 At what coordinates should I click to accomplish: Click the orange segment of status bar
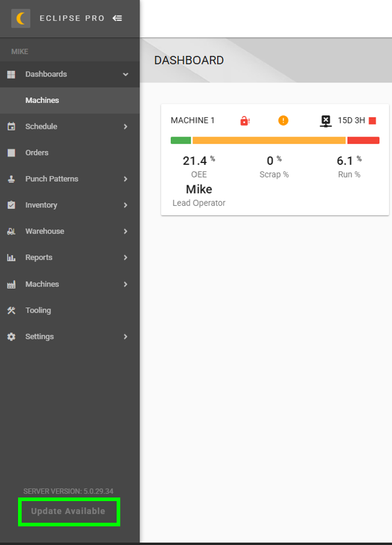(x=269, y=140)
